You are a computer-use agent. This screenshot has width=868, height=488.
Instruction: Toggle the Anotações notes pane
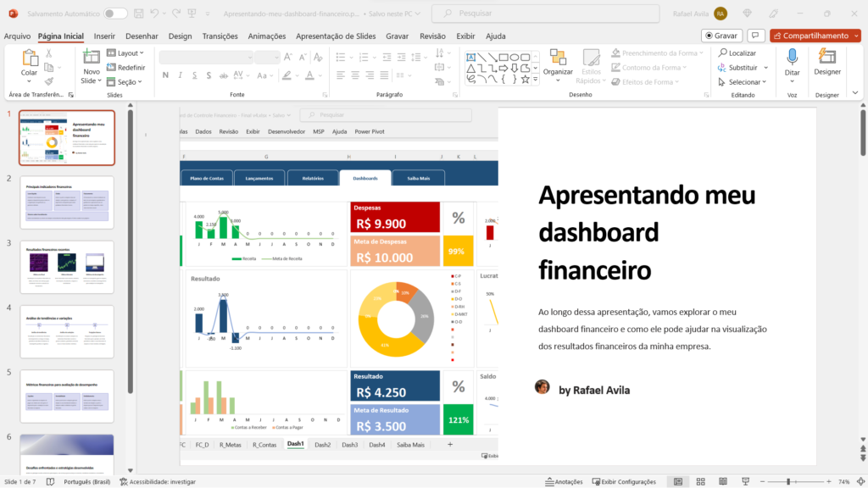(x=563, y=481)
